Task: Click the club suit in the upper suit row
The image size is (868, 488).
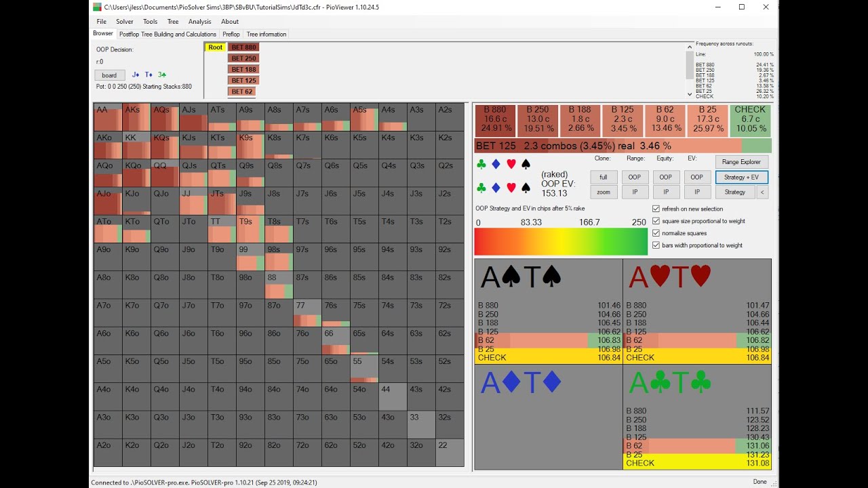Action: tap(481, 164)
